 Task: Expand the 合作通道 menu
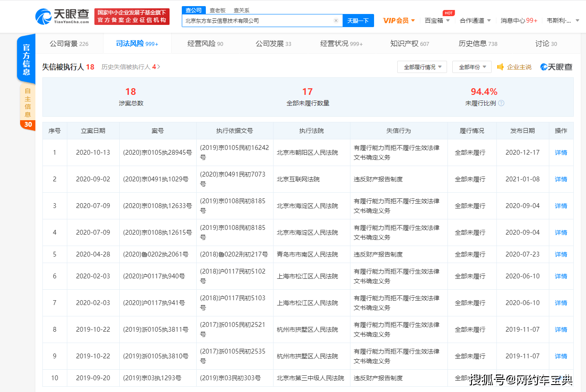[475, 21]
